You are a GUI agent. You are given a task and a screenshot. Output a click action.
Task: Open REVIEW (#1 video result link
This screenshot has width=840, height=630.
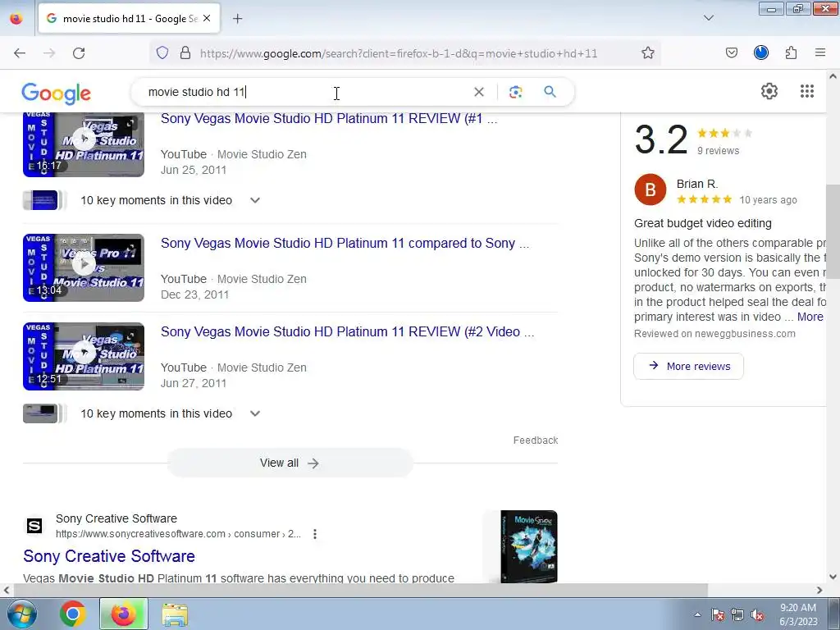pyautogui.click(x=329, y=118)
